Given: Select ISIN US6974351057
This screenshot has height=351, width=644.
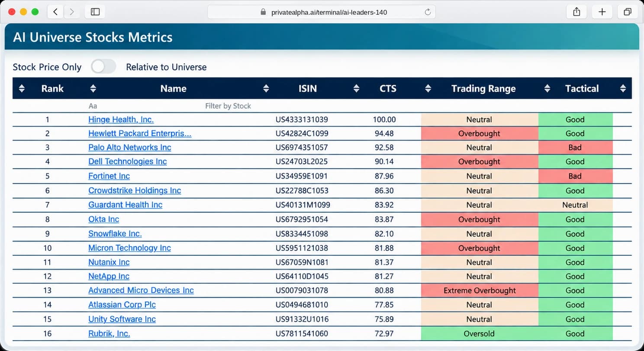Looking at the screenshot, I should (x=302, y=147).
